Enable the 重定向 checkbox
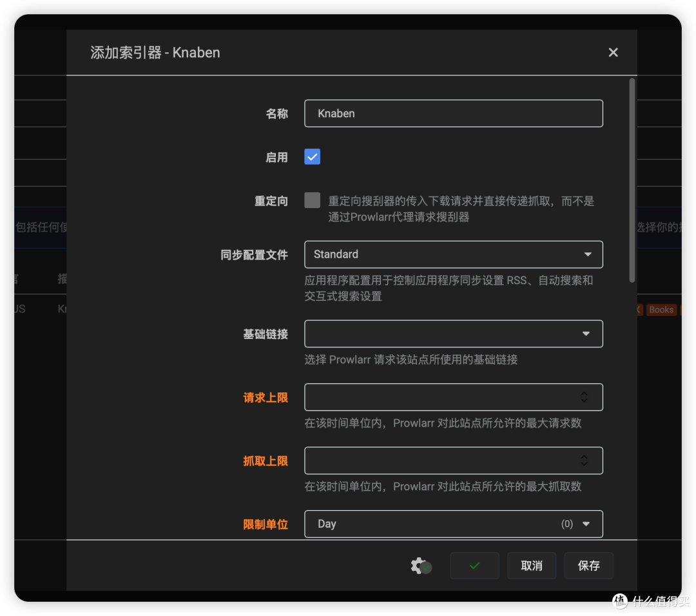This screenshot has width=696, height=616. [x=312, y=200]
